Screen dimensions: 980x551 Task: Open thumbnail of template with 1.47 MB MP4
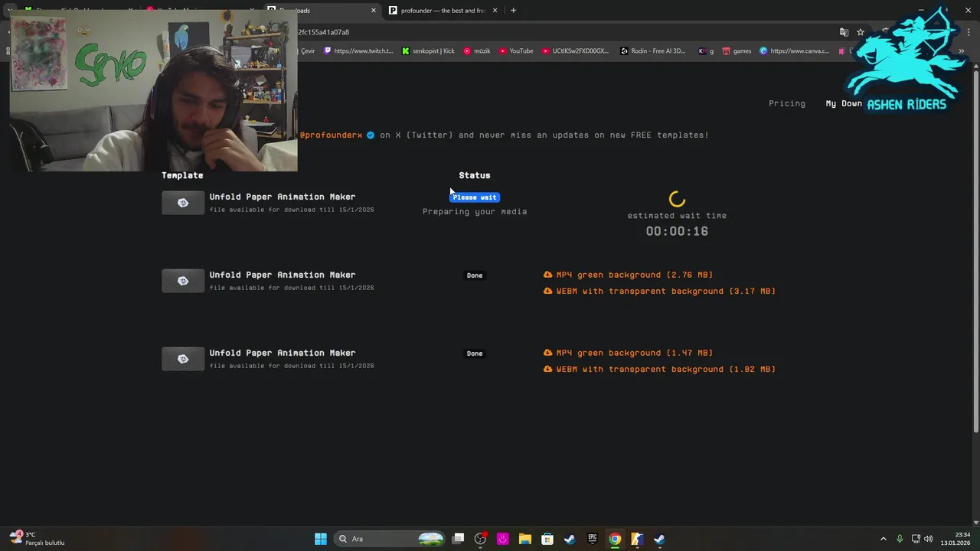click(x=183, y=359)
